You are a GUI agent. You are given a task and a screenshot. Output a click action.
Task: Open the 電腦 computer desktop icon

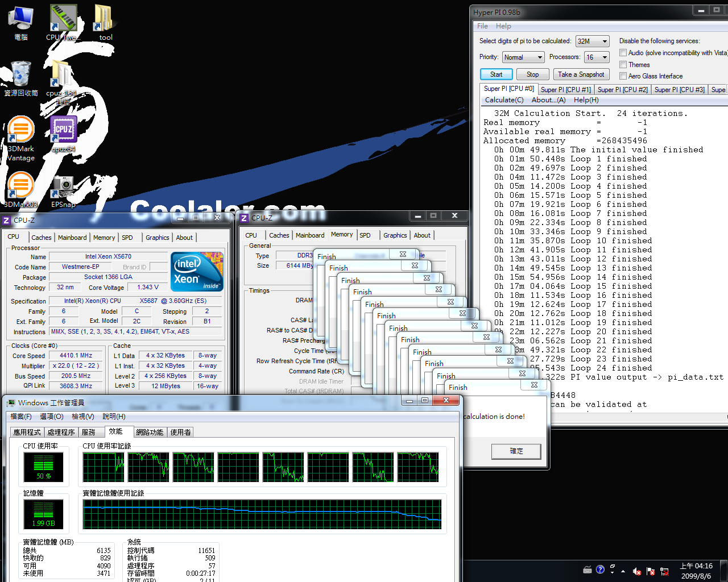pyautogui.click(x=20, y=20)
